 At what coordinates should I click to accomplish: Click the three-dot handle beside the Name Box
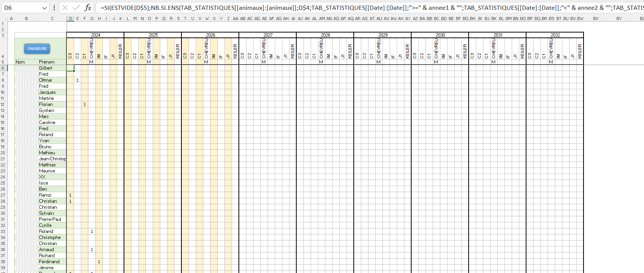[x=54, y=8]
